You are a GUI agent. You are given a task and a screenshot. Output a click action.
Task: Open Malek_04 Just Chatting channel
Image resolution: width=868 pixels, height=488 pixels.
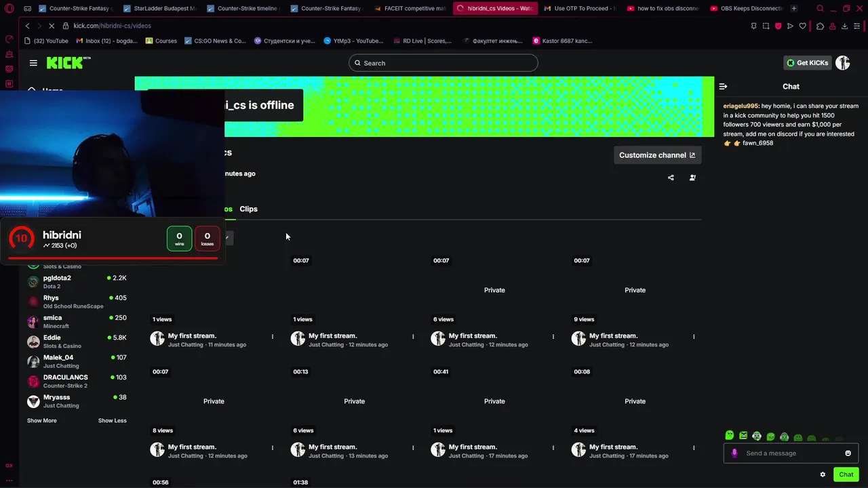(77, 361)
